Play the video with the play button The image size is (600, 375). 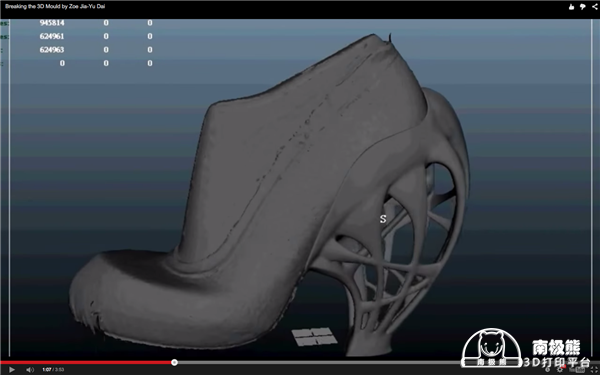point(11,370)
